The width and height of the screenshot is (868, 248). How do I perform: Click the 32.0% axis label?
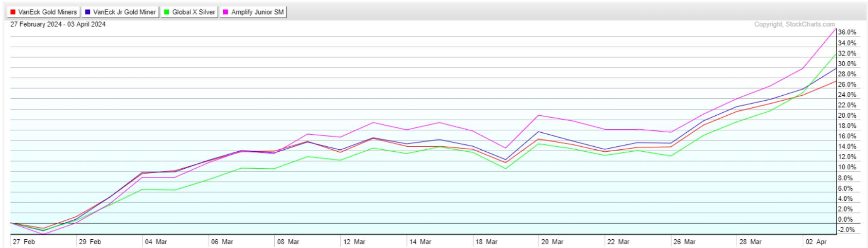point(848,53)
